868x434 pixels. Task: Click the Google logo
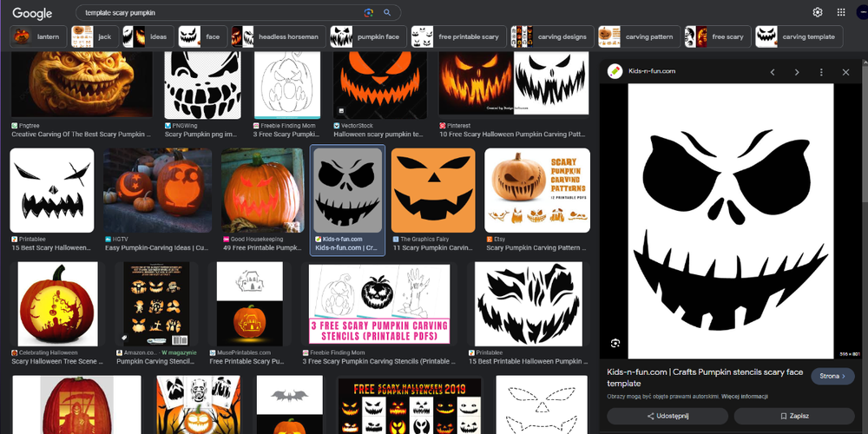(x=32, y=13)
